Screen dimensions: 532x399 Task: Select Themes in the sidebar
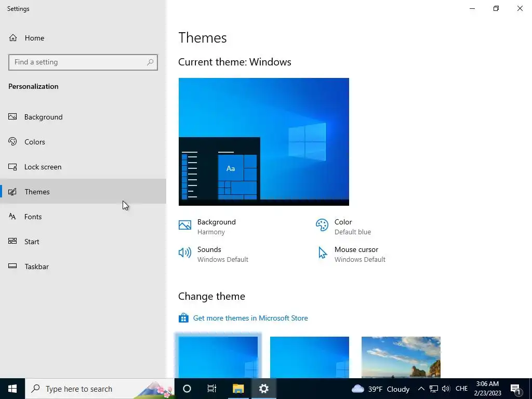tap(83, 191)
